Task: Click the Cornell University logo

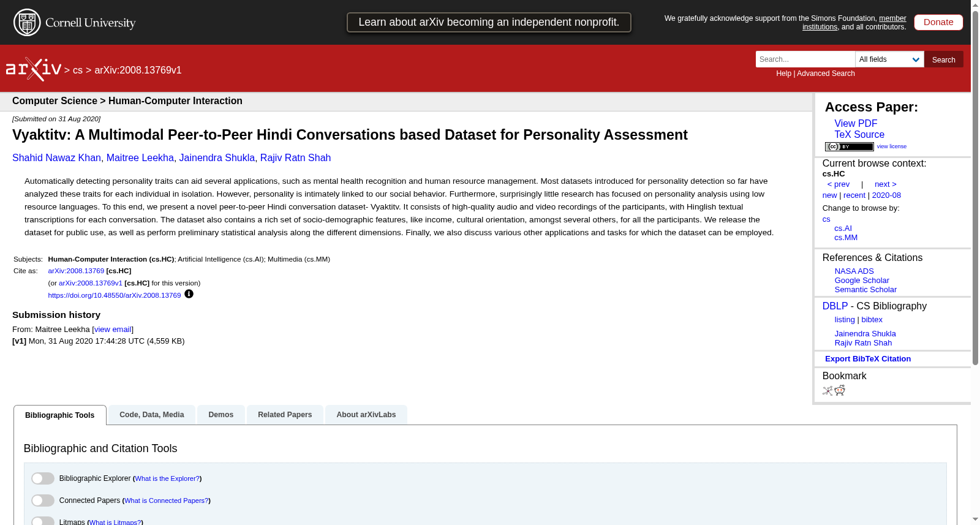Action: 74,23
